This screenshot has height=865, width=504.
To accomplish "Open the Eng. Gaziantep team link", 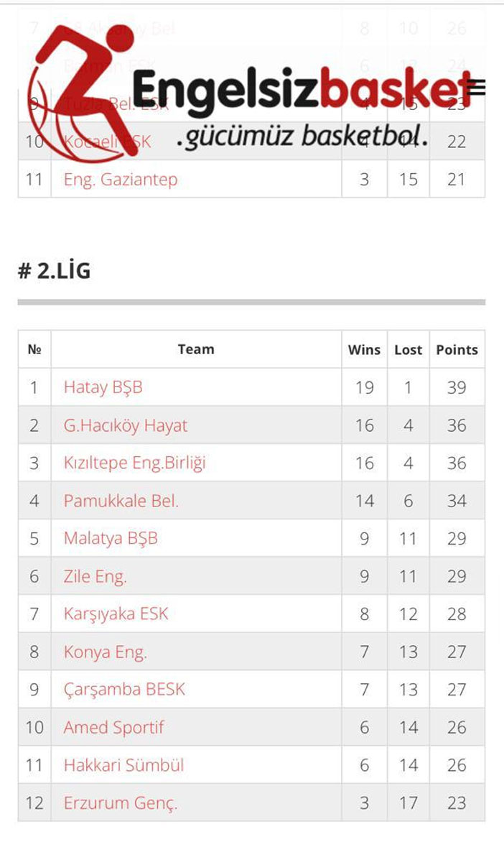I will [x=120, y=179].
